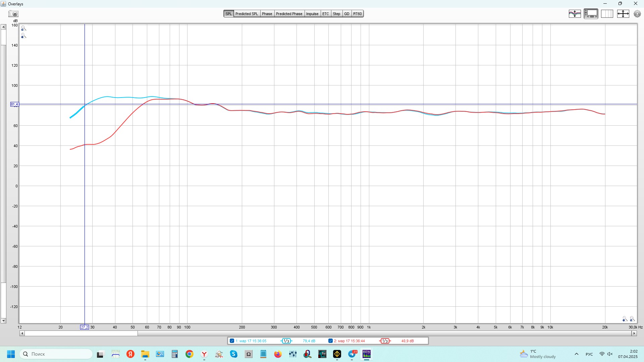644x362 pixels.
Task: Switch to the Predicted SPL tab
Action: click(x=247, y=14)
